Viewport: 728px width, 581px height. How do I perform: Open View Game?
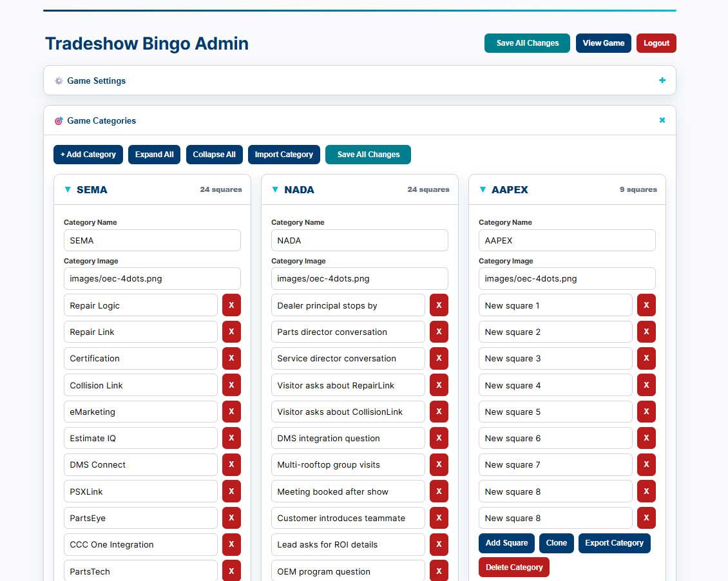[603, 43]
